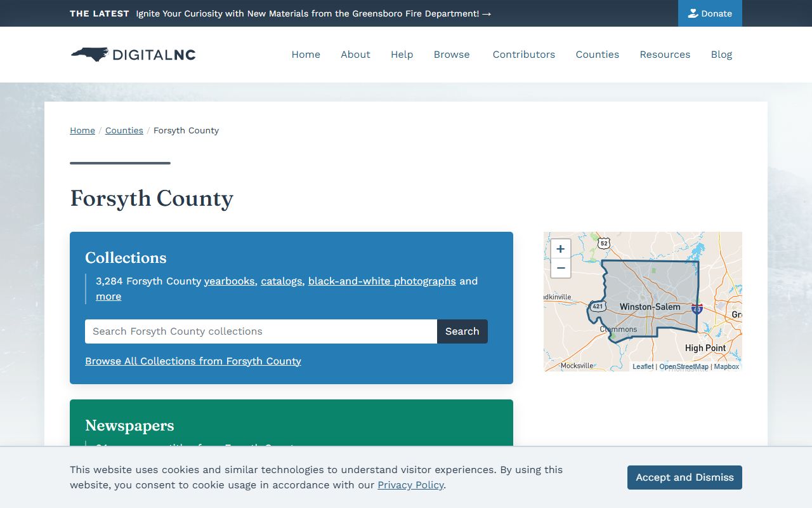Open the Counties menu item

click(598, 55)
